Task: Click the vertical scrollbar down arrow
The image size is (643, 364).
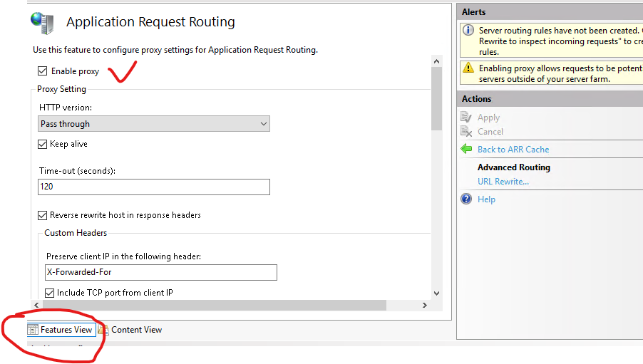Action: tap(436, 293)
